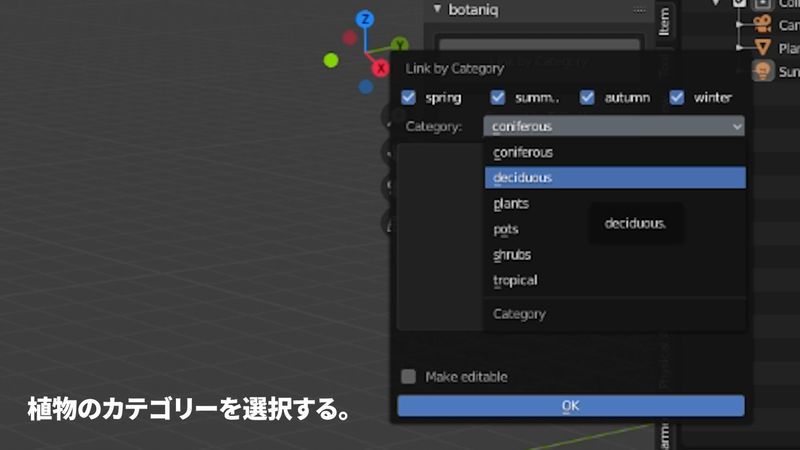The height and width of the screenshot is (450, 800).
Task: Select pots from the category list
Action: [x=615, y=229]
